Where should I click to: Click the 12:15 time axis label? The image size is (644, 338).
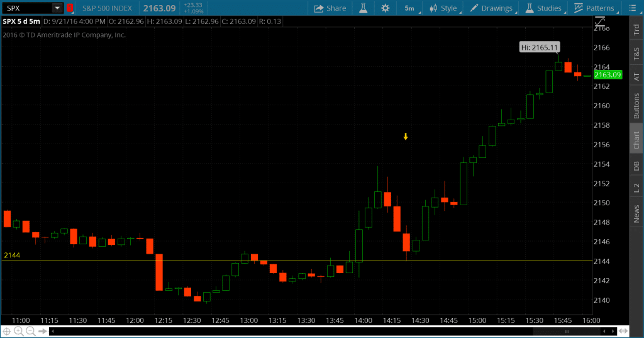click(x=164, y=320)
